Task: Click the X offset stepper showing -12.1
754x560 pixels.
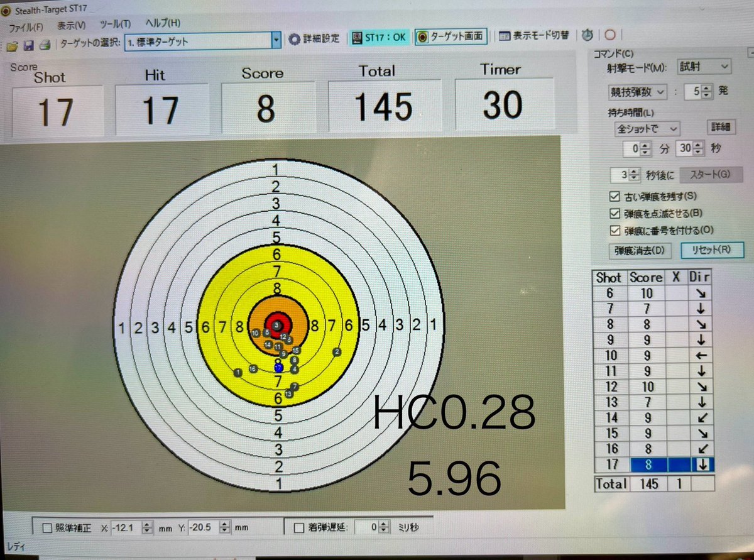Action: click(147, 528)
